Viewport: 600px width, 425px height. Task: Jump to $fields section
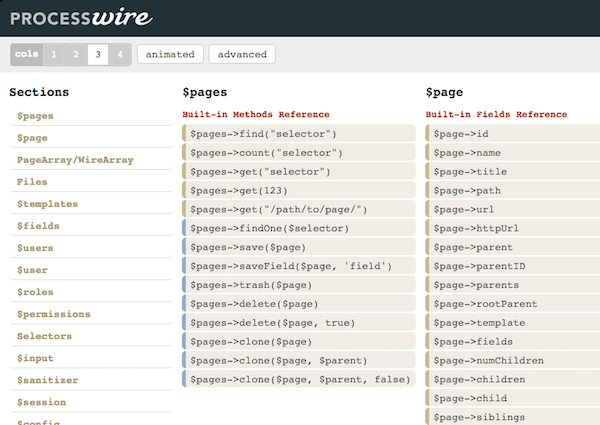(91, 226)
